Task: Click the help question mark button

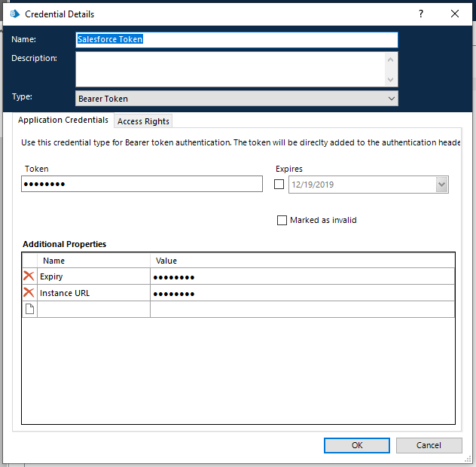Action: [420, 14]
